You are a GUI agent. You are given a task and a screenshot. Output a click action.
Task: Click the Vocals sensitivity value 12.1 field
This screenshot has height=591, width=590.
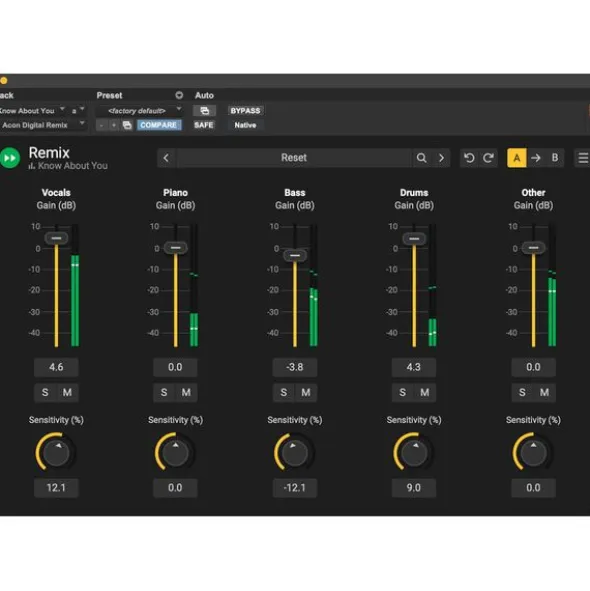[56, 488]
